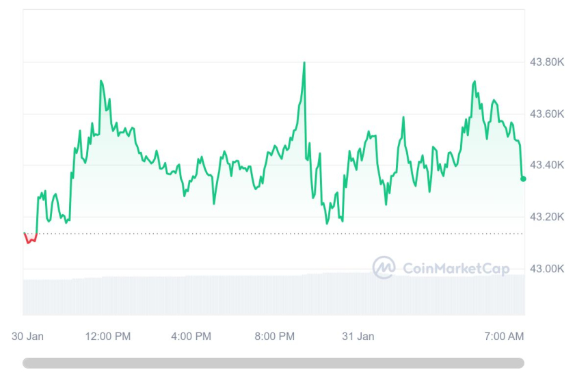Click the highest price peak near 43.80K

(304, 64)
